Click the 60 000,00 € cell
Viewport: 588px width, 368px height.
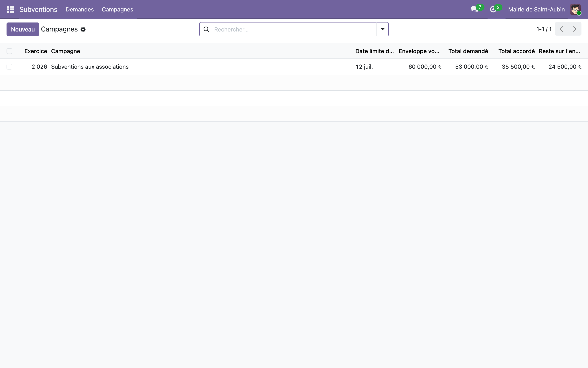[x=425, y=67]
